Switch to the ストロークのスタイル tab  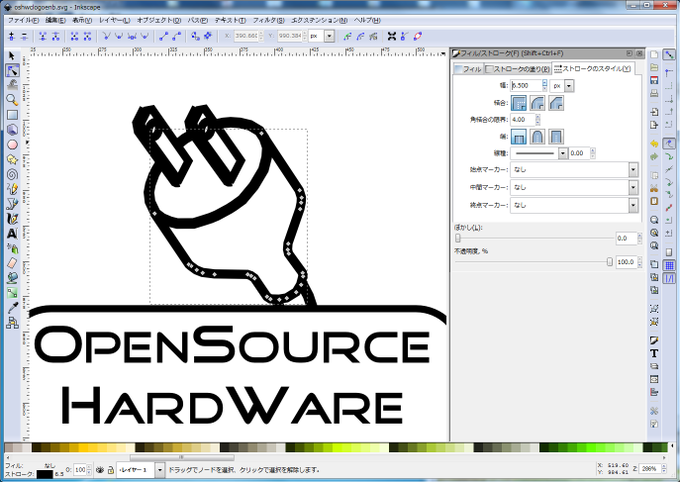point(593,69)
